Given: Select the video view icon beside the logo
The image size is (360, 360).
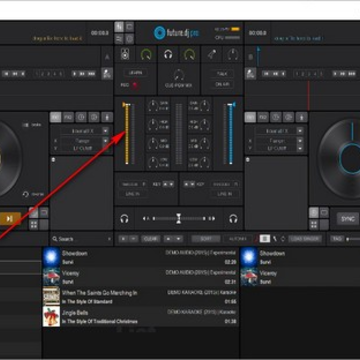Looking at the screenshot, I should click(x=130, y=27).
